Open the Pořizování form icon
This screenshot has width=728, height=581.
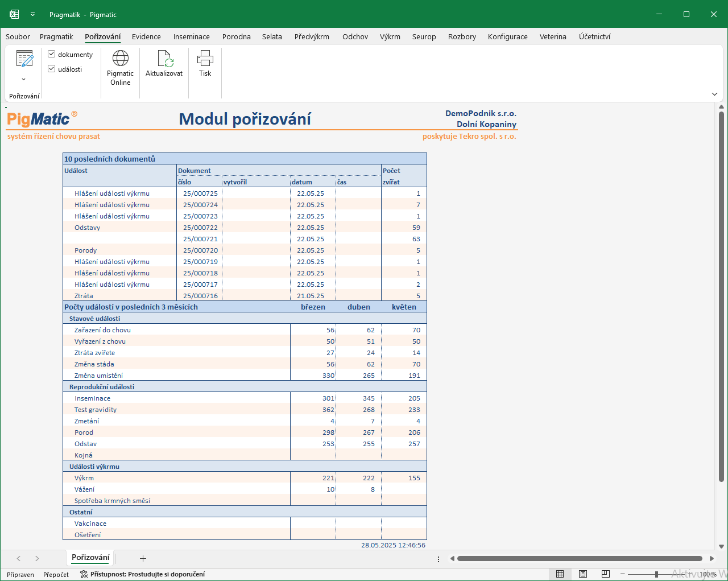(x=24, y=59)
